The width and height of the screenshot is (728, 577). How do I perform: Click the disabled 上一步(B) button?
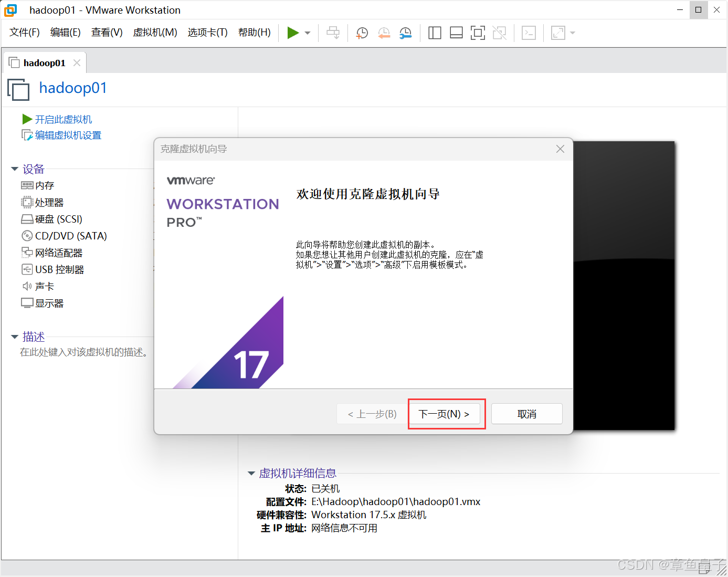[x=372, y=414]
